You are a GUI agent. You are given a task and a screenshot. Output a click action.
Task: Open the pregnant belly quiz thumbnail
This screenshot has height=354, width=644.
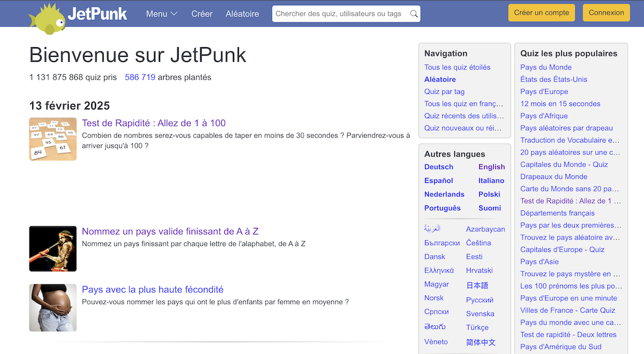tap(53, 308)
